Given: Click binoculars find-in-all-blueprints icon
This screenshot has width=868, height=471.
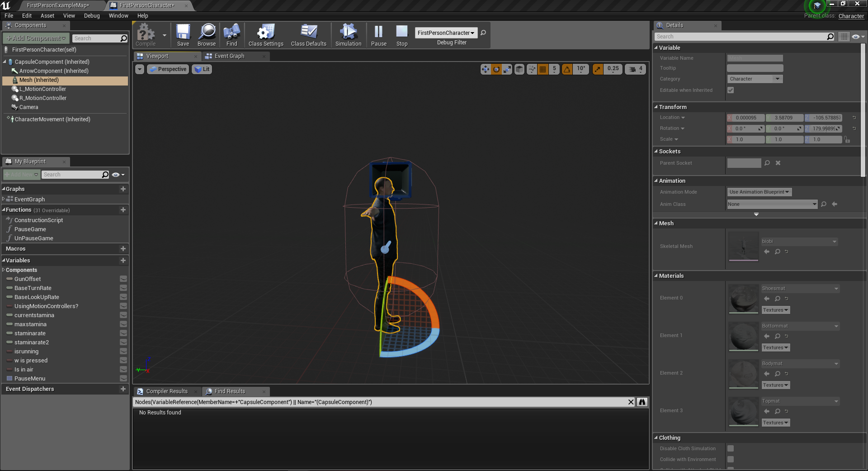Looking at the screenshot, I should pyautogui.click(x=642, y=402).
